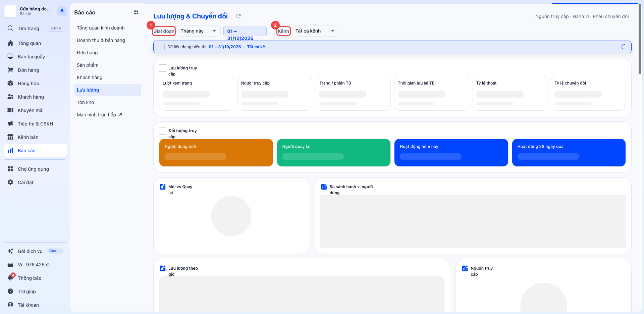Select the Sản phẩm report item
The image size is (644, 314).
click(107, 65)
